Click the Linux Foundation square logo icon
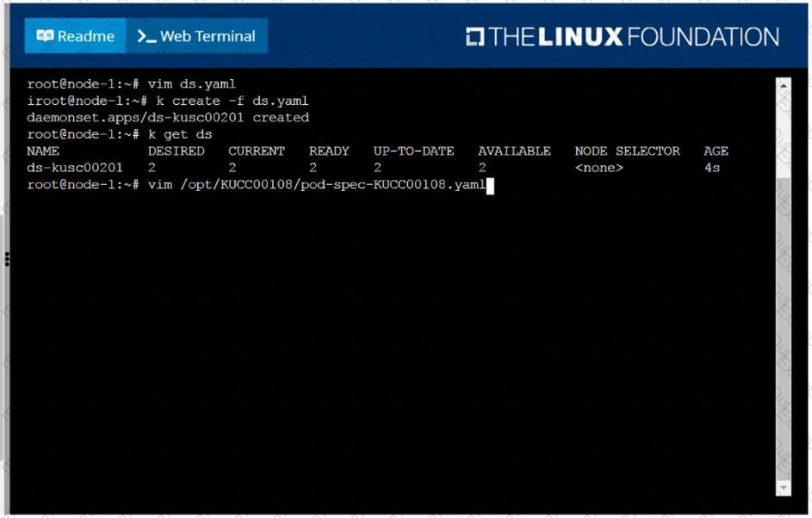This screenshot has width=812, height=518. pyautogui.click(x=474, y=37)
